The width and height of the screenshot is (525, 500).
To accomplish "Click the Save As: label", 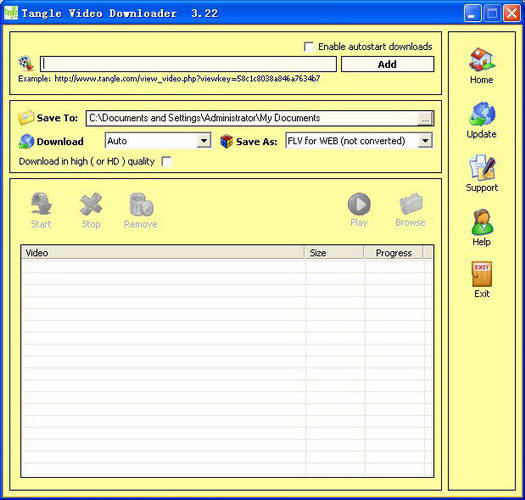I will pos(256,142).
